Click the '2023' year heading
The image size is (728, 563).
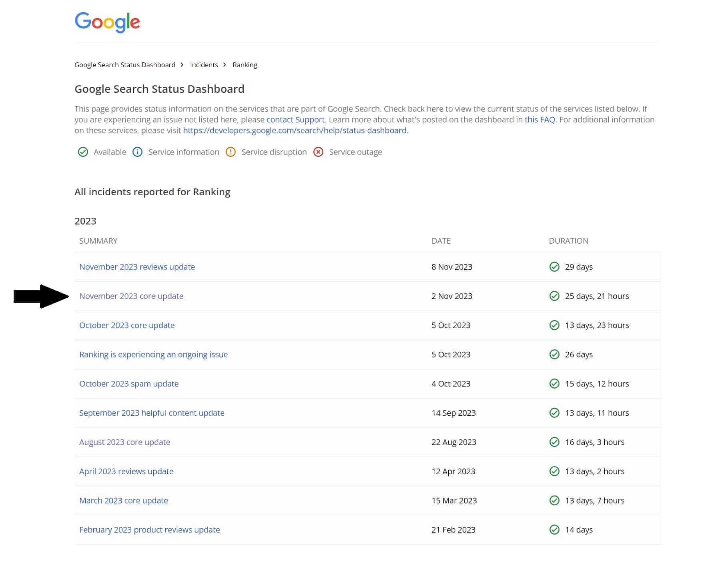click(x=85, y=221)
